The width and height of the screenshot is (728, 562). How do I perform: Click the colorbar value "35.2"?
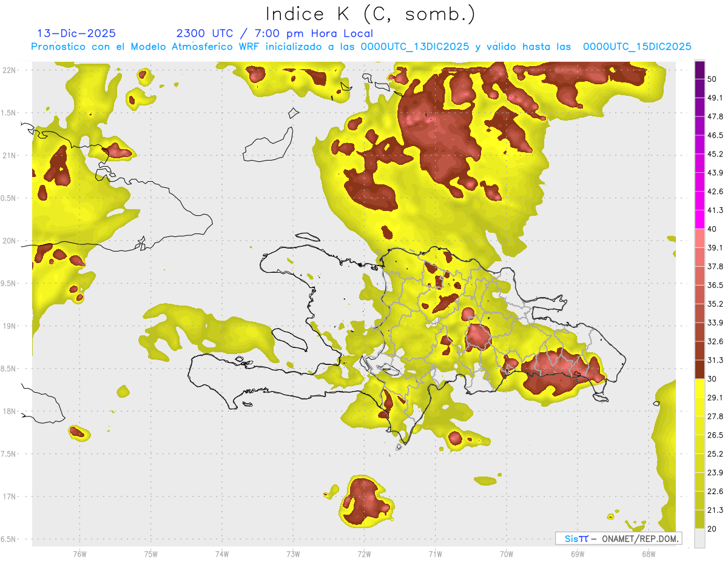coord(715,304)
